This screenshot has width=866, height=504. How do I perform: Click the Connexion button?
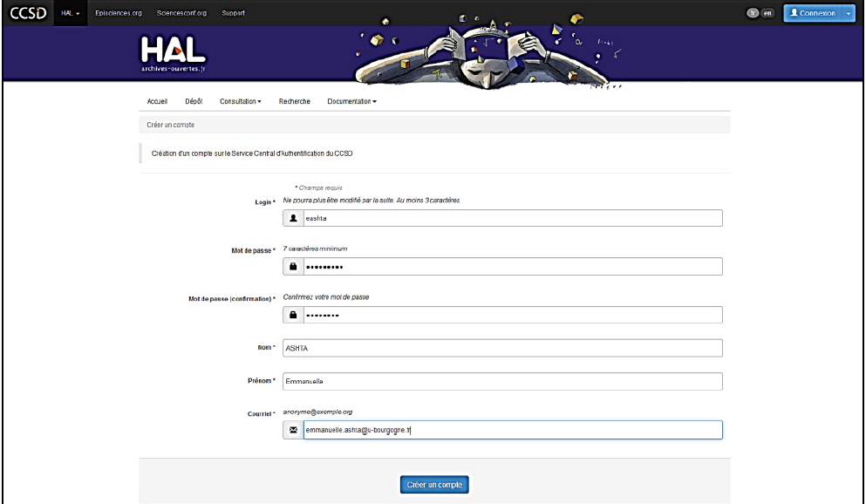pyautogui.click(x=813, y=13)
